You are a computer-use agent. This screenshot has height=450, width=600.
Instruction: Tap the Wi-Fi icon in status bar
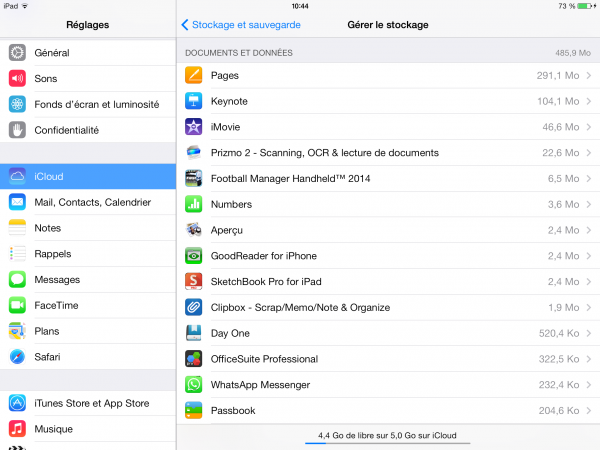click(x=25, y=6)
